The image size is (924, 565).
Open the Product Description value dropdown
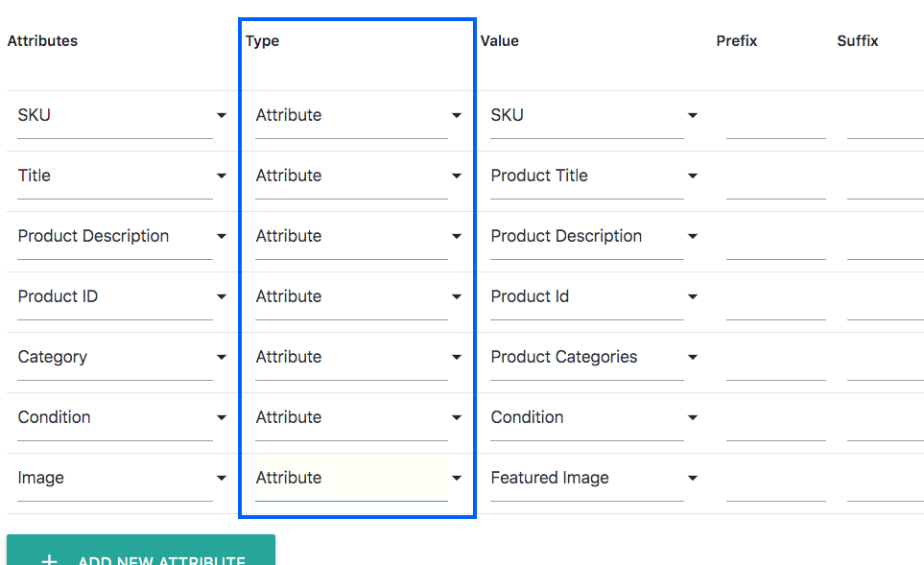click(x=594, y=236)
